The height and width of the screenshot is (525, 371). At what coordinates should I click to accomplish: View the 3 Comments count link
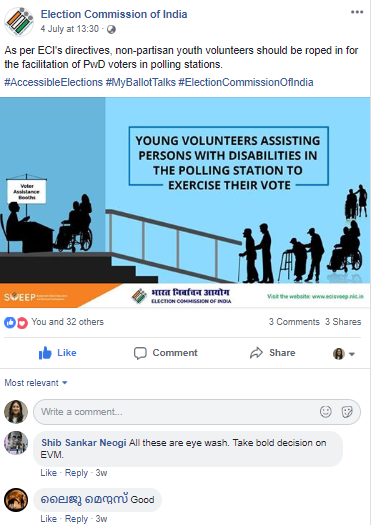tap(294, 322)
